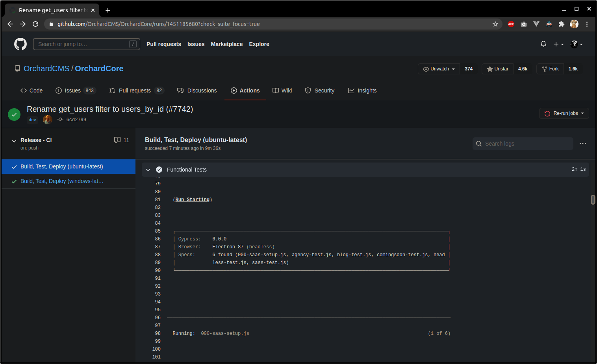Click the Chrome back arrow

[10, 24]
